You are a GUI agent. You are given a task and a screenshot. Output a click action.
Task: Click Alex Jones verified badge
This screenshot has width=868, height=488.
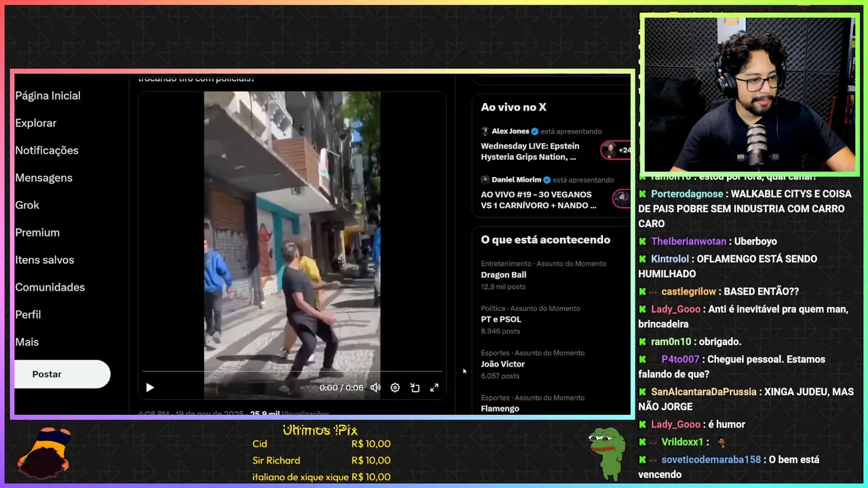click(x=534, y=131)
